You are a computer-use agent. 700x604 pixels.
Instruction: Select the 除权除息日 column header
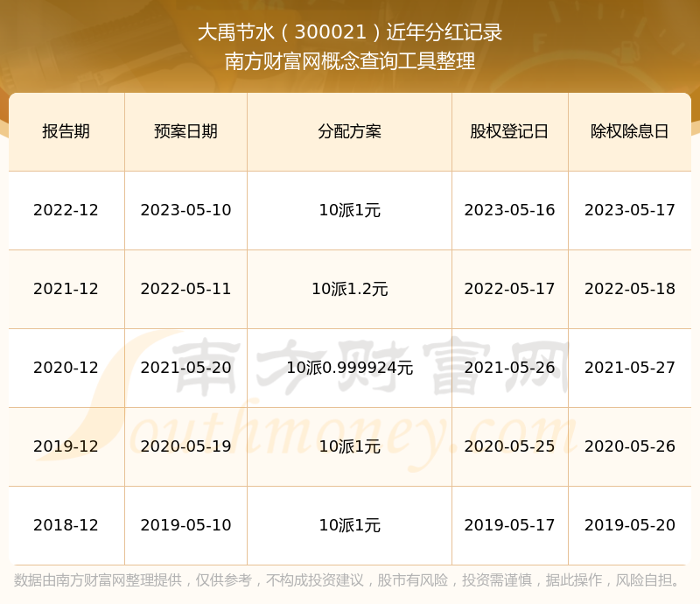click(x=629, y=131)
